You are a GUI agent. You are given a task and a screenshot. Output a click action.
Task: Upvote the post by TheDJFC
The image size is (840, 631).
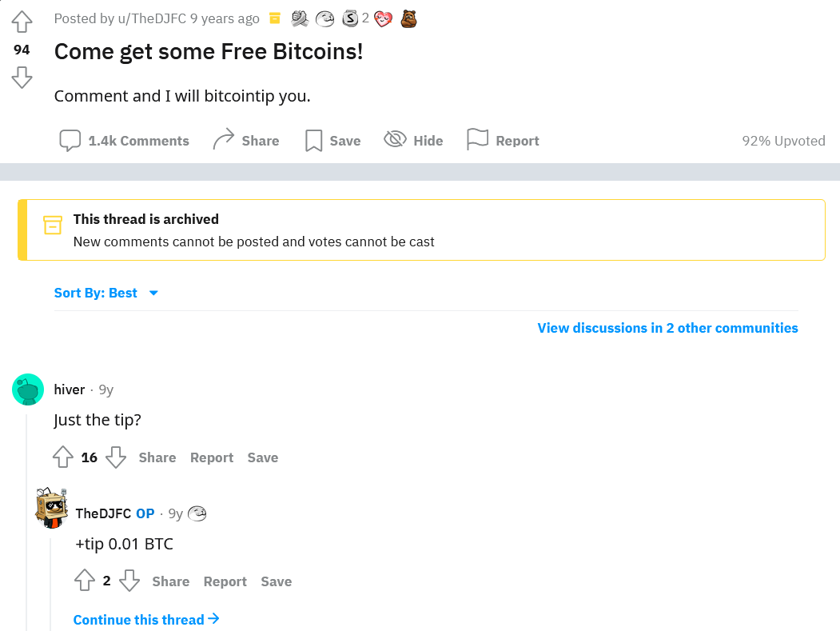(22, 23)
